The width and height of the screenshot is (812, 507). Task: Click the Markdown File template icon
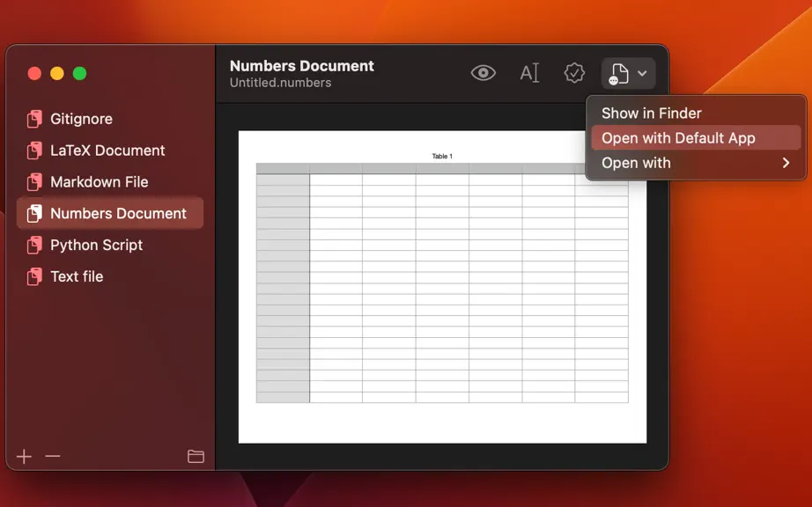[34, 182]
